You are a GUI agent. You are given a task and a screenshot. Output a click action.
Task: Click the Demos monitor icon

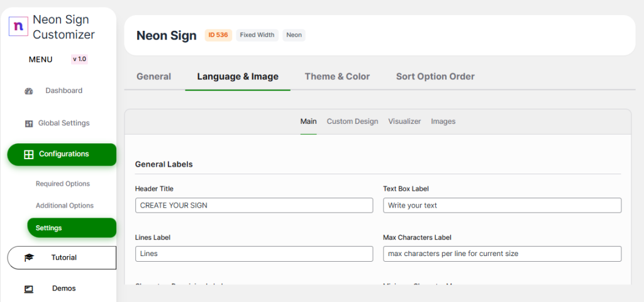coord(28,289)
